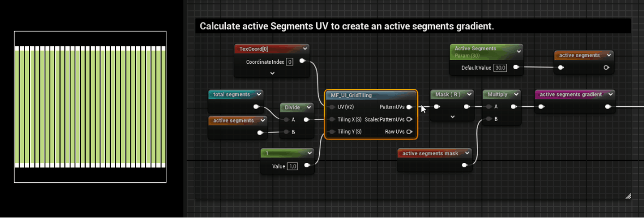
Task: Click the total segments node output pin
Action: tap(256, 107)
